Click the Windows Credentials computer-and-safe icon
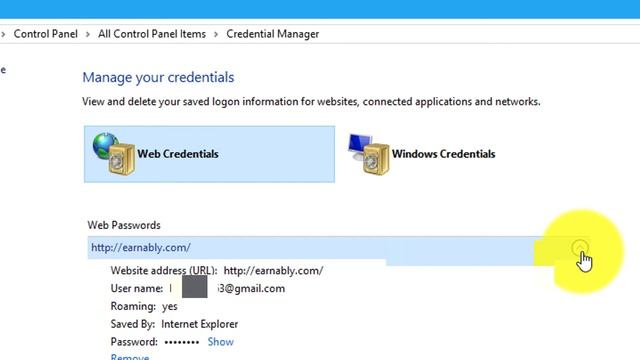640x360 pixels. (x=369, y=154)
